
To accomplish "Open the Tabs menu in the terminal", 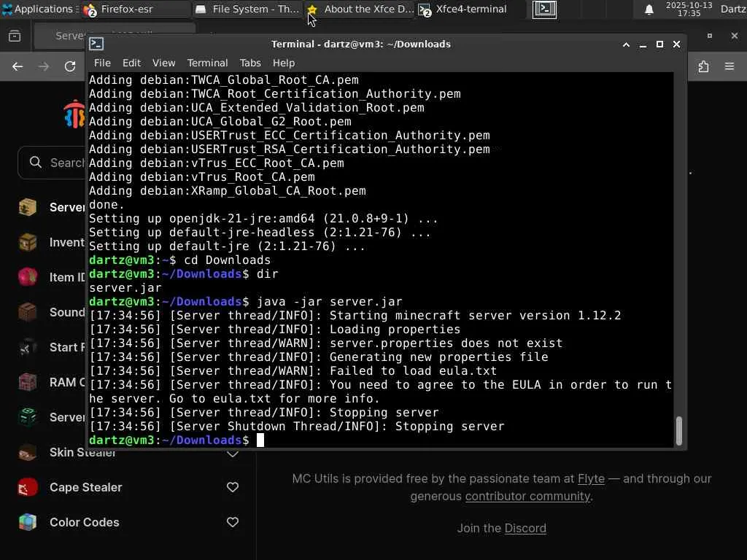I will point(249,63).
